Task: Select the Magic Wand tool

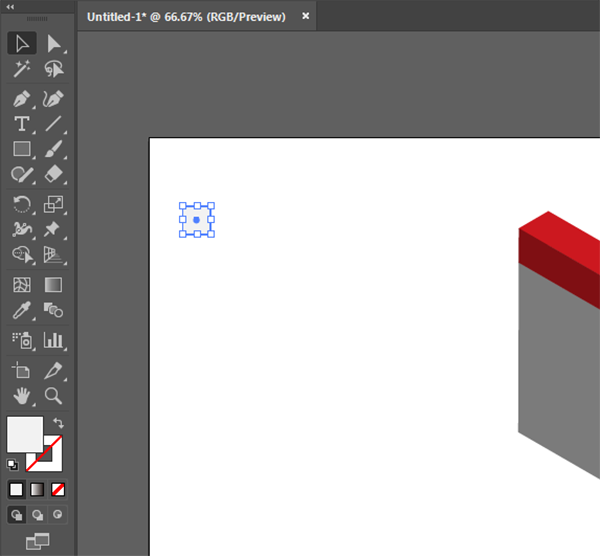Action: 21,69
